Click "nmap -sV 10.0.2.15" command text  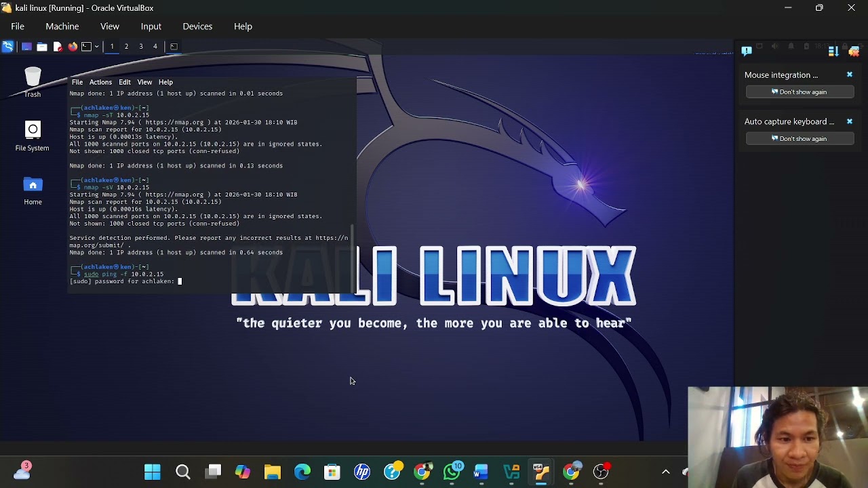pos(116,187)
